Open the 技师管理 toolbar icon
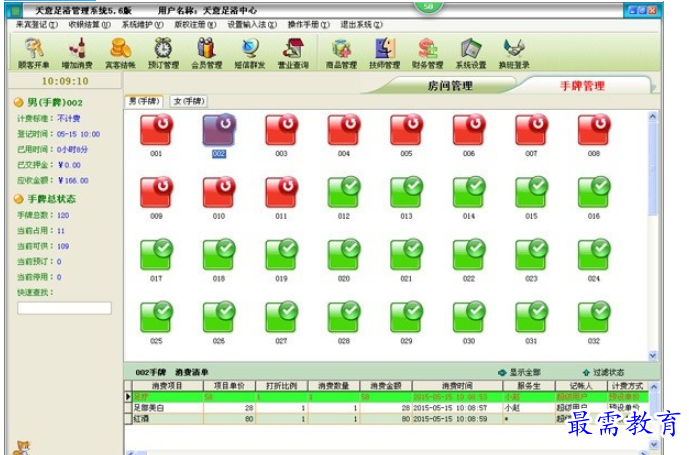This screenshot has width=689, height=455. click(x=384, y=53)
